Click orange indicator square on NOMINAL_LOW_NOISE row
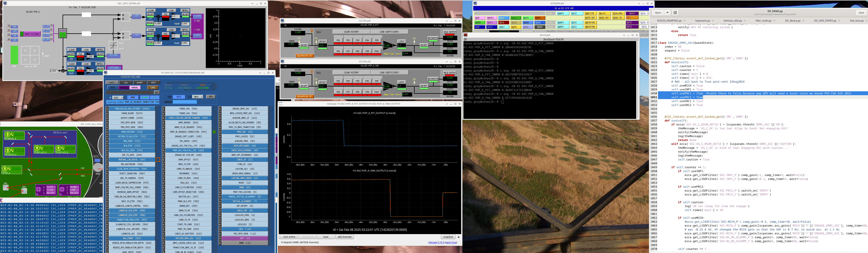The width and height of the screenshot is (868, 253). [x=157, y=159]
